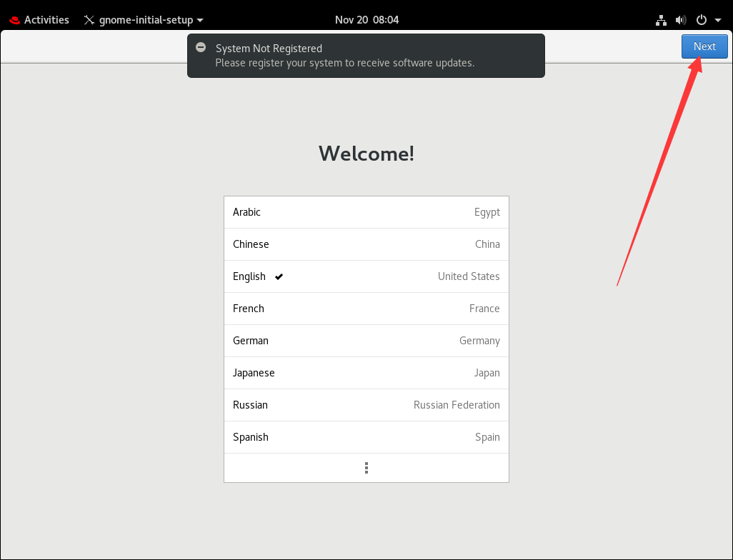Click the volume speaker icon

[x=681, y=19]
